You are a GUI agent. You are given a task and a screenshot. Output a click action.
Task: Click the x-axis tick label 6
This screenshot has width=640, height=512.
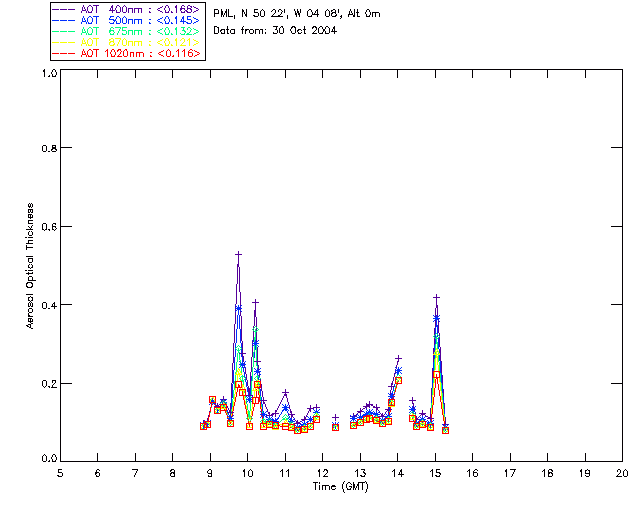click(x=98, y=473)
